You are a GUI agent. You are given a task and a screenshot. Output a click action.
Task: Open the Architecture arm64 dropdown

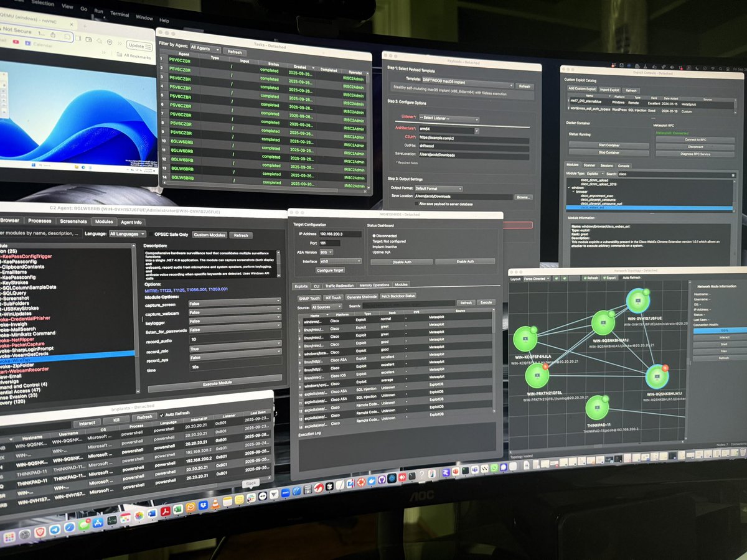pos(449,129)
